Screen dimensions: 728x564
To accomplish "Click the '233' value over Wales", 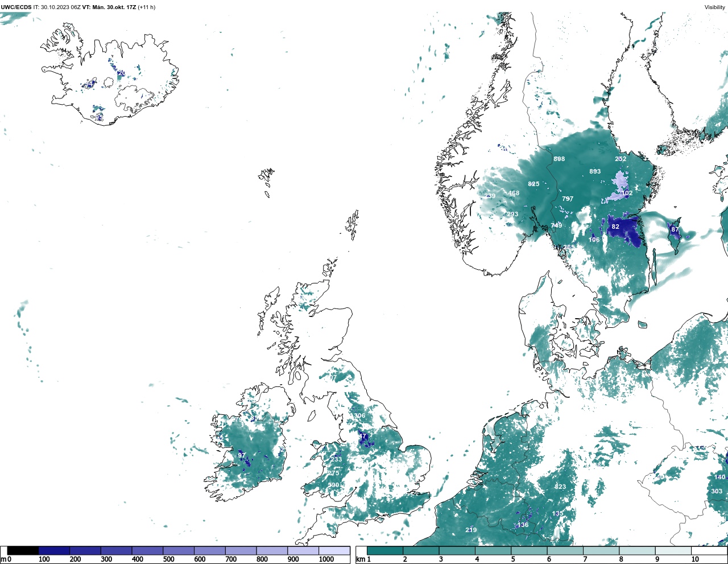I will [337, 459].
